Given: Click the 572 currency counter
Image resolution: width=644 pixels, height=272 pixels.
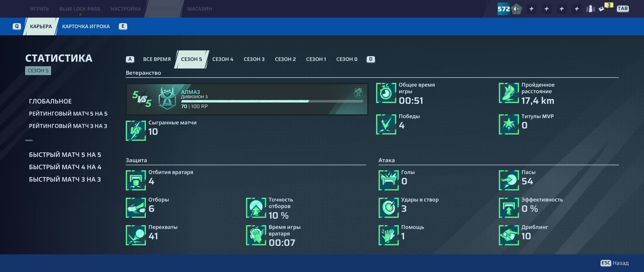Looking at the screenshot, I should 504,9.
